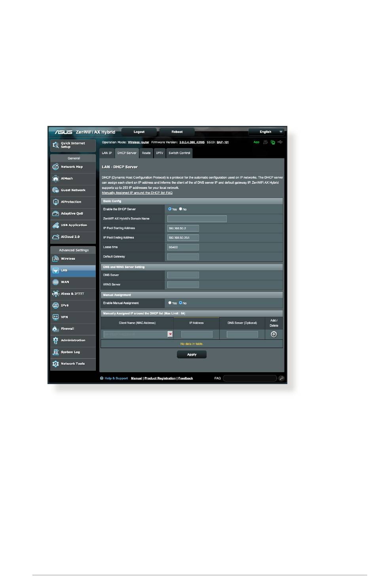Select the LAN sidebar icon

[x=55, y=270]
